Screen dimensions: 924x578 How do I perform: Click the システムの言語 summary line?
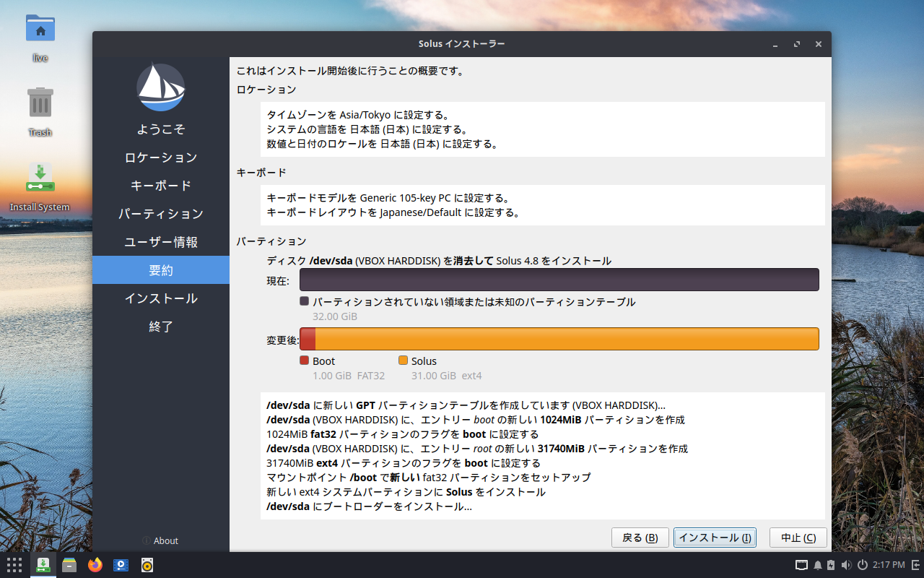(367, 129)
